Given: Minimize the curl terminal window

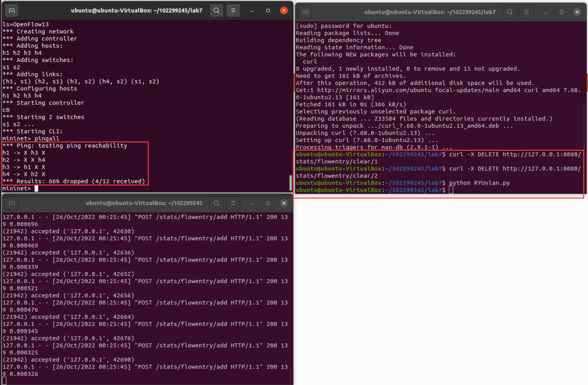Looking at the screenshot, I should click(546, 12).
